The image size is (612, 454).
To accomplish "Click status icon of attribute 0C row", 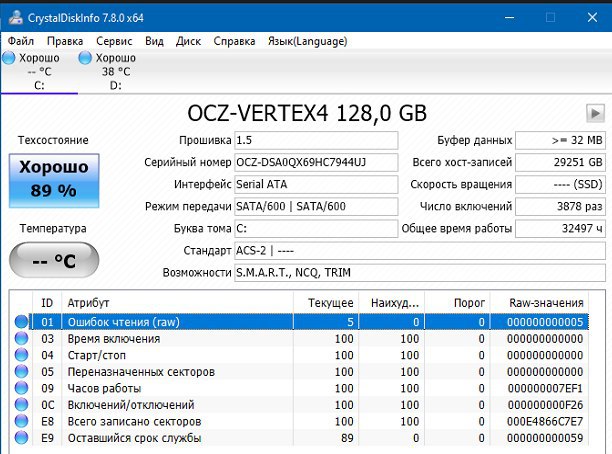I will [x=21, y=405].
